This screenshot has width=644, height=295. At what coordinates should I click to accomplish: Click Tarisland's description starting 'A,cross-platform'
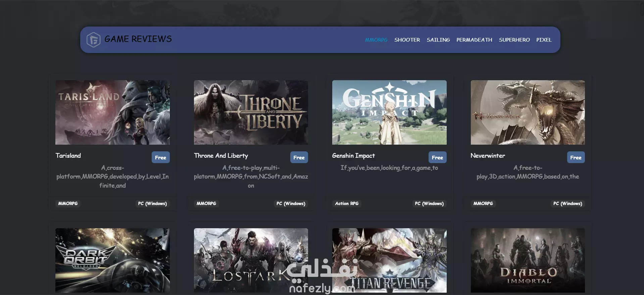[x=112, y=177]
